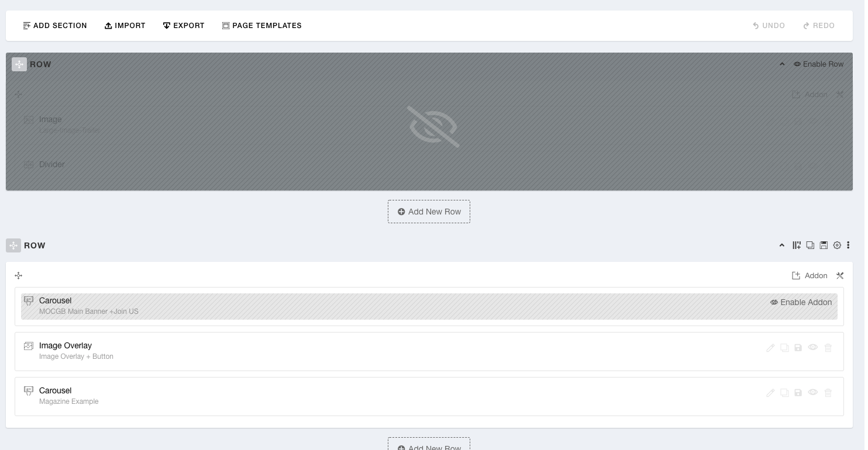The width and height of the screenshot is (868, 450).
Task: Open the three-dot more options menu
Action: [848, 245]
